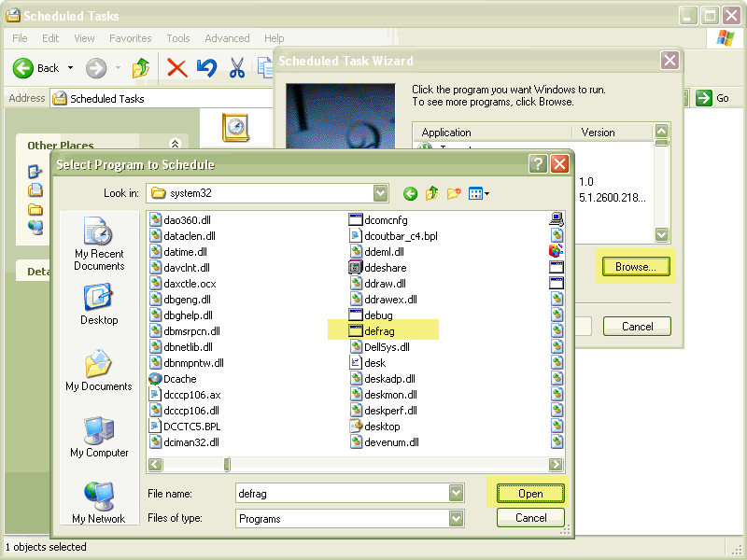747x560 pixels.
Task: Open the Help menu
Action: pos(274,38)
